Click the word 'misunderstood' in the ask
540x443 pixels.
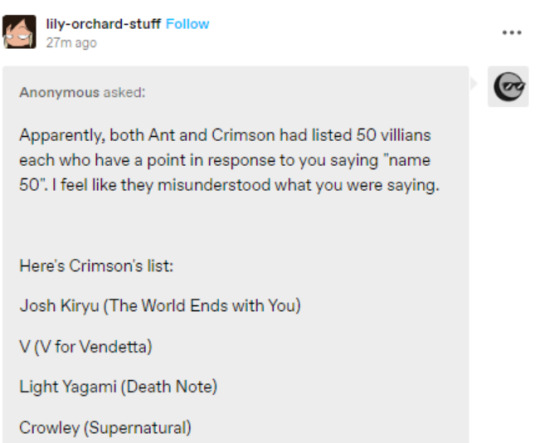214,185
